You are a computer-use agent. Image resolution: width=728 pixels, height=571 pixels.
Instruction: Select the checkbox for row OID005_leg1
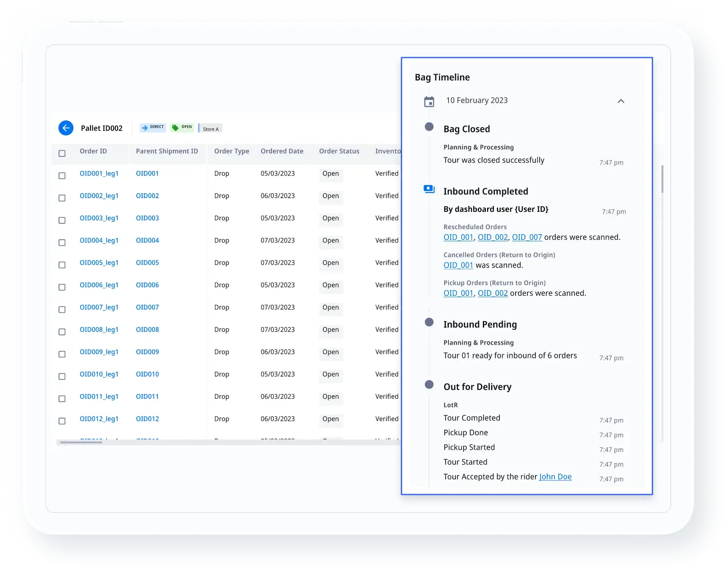(62, 265)
